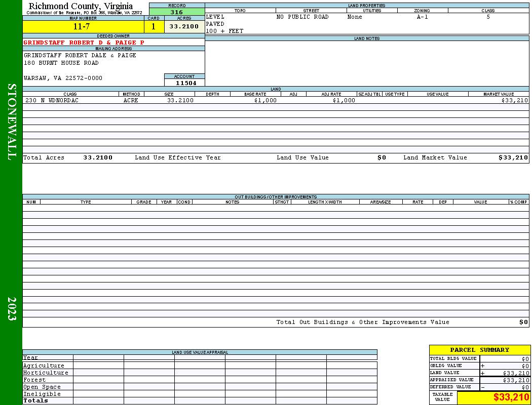Click the land row size 33.2100
Image resolution: width=532 pixels, height=405 pixels.
(180, 100)
